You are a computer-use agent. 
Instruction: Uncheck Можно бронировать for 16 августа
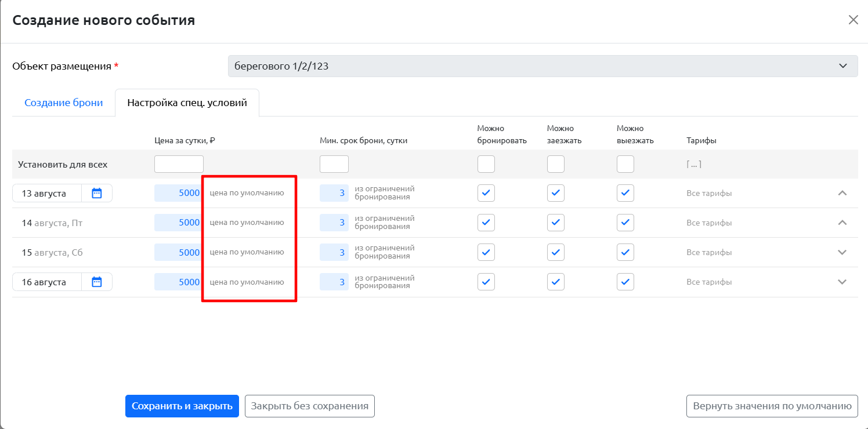486,282
